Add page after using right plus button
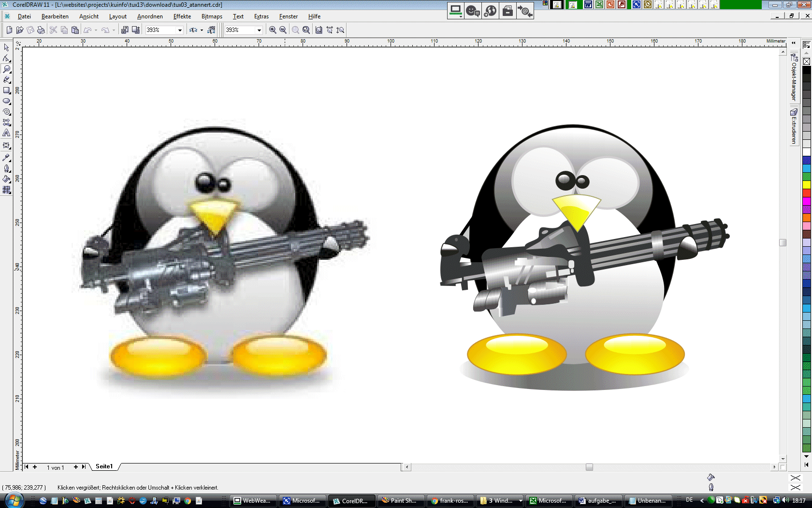 (76, 467)
